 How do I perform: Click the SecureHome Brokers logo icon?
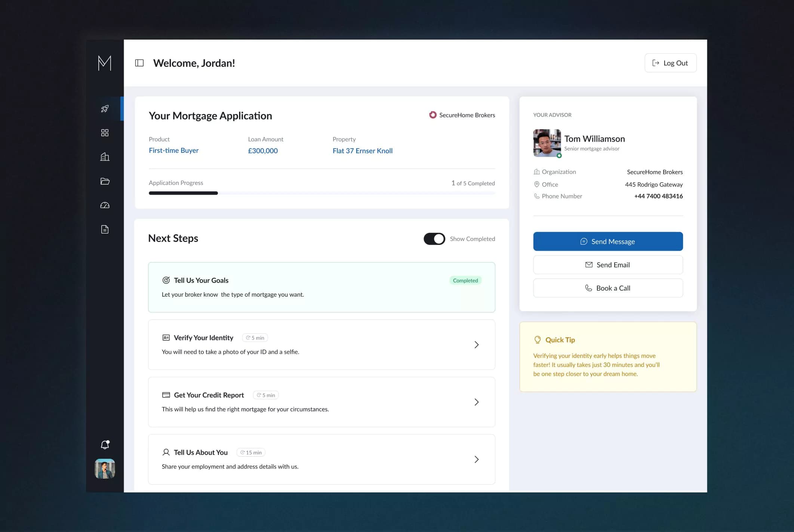pyautogui.click(x=433, y=115)
